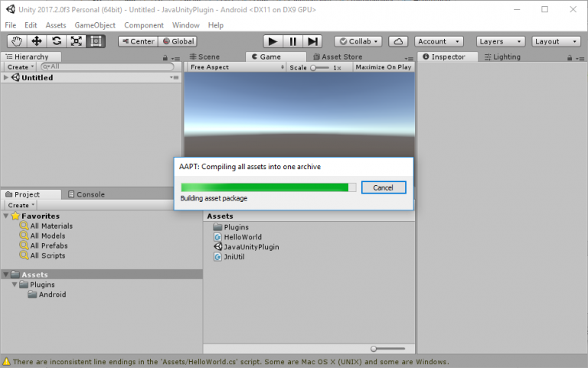Open the Edit menu

tap(31, 25)
